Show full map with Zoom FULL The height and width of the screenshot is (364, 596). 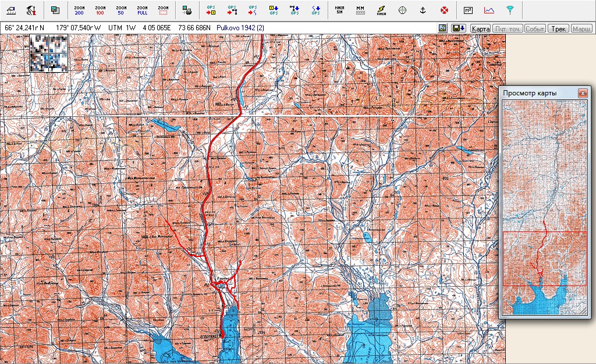click(x=142, y=10)
